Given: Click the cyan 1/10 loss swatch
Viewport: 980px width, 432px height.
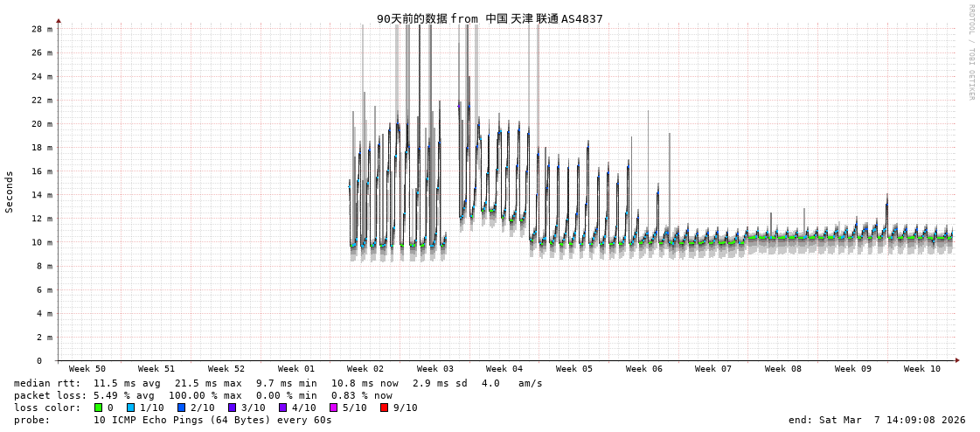Looking at the screenshot, I should [x=130, y=408].
